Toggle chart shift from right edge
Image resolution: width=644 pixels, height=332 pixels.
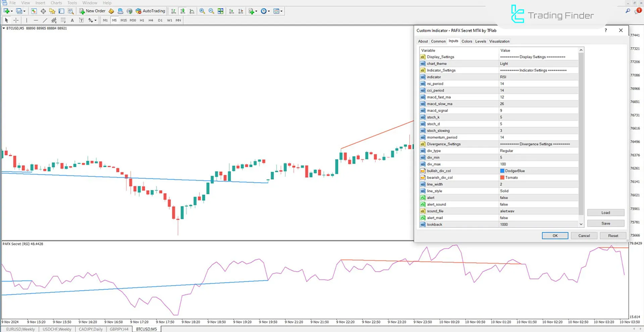(240, 11)
